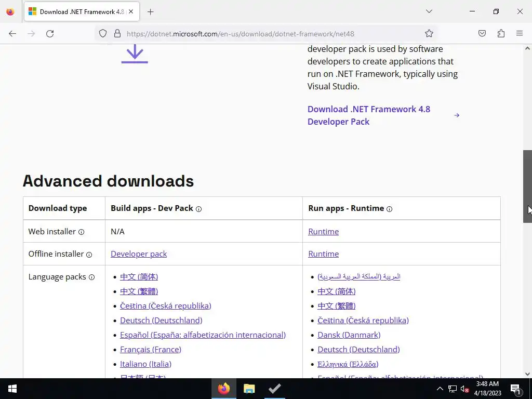Expand the list all tabs chevron

[429, 11]
